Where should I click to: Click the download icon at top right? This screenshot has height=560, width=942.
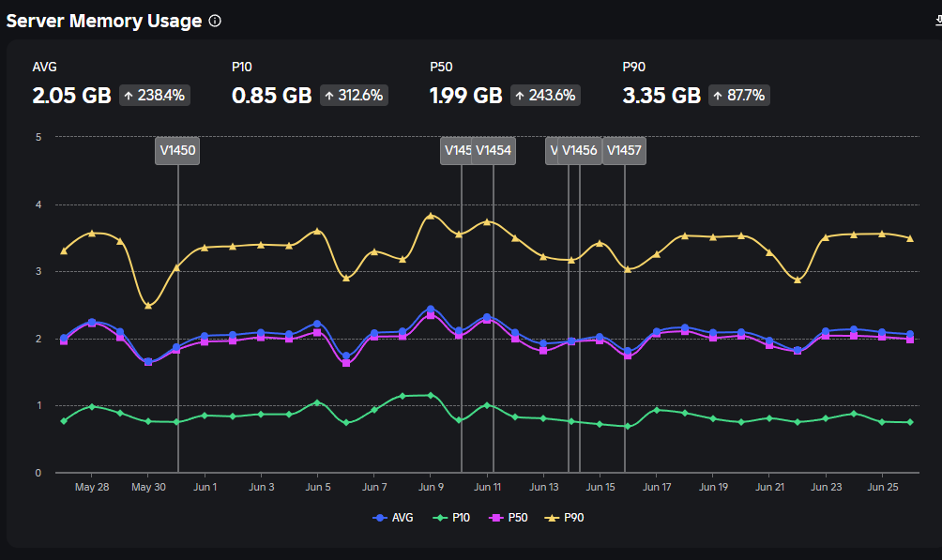(938, 21)
